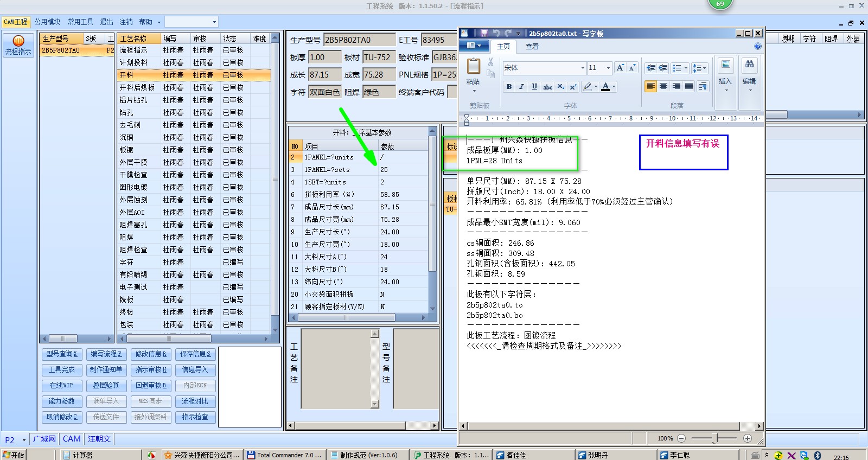
Task: Center the text in WordPad
Action: [x=663, y=86]
